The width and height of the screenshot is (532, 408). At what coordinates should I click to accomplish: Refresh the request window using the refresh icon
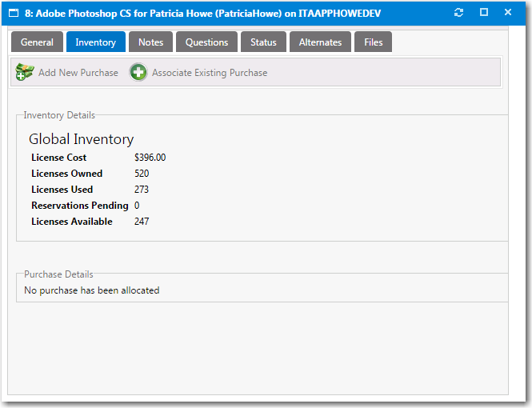(x=458, y=13)
